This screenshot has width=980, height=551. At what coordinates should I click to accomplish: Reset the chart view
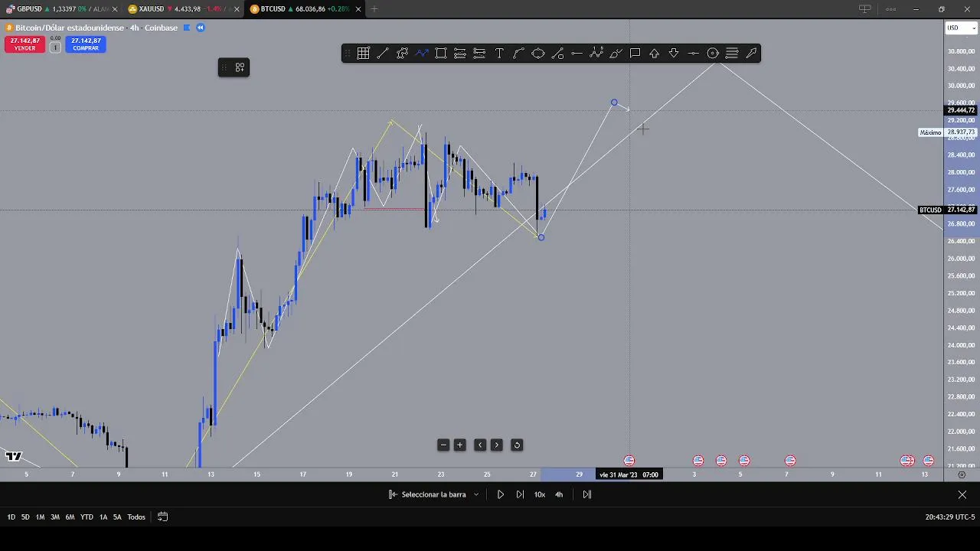517,445
